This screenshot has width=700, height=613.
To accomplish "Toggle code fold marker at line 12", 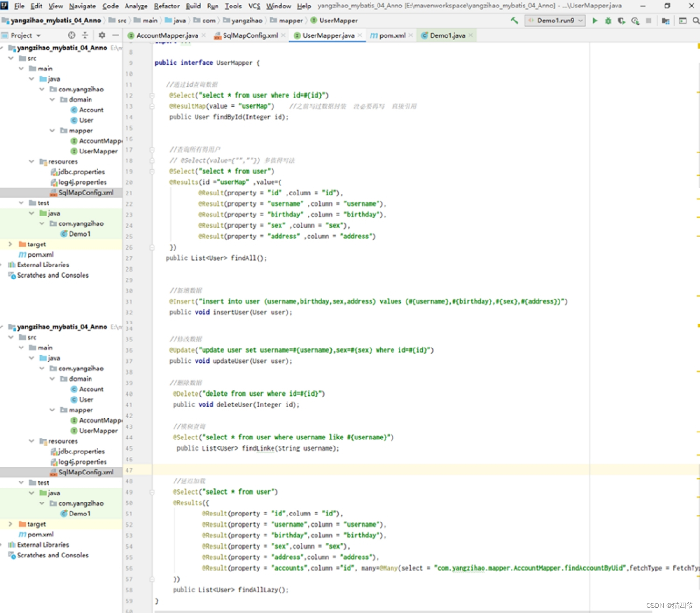I will tap(152, 96).
